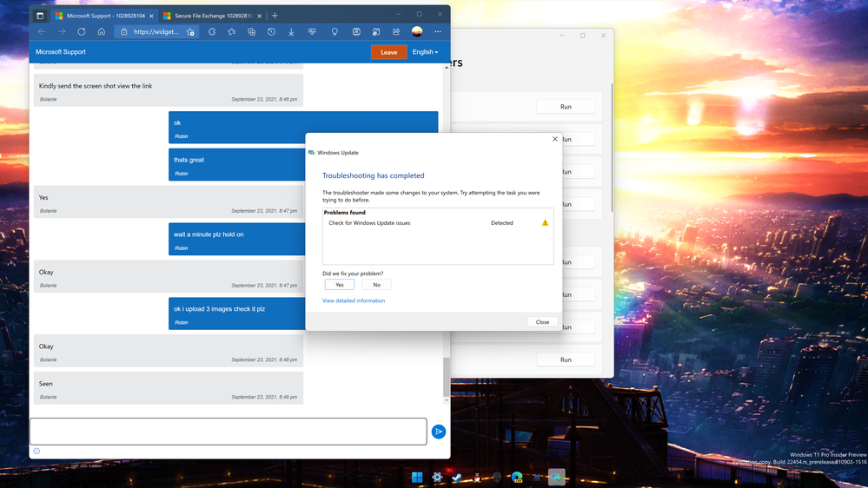Open tab actions menu in Edge
868x488 pixels.
40,16
